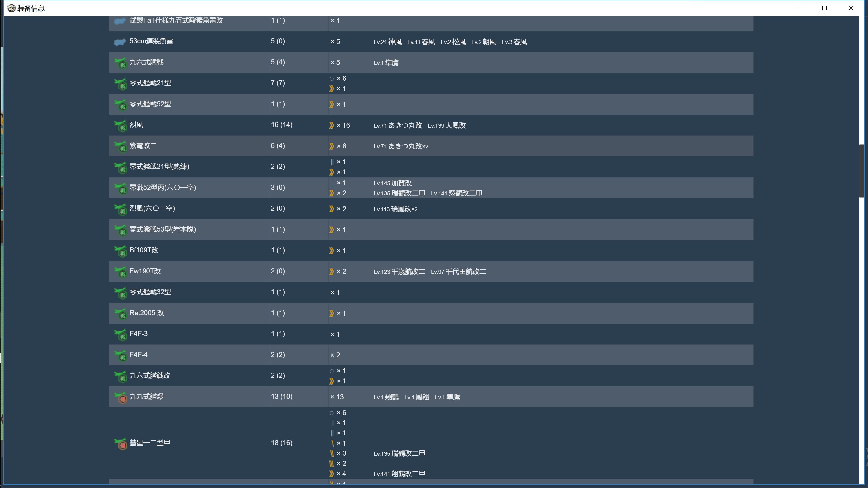
Task: Click Lv.71 あきつ丸改×2 ship entry
Action: [401, 146]
